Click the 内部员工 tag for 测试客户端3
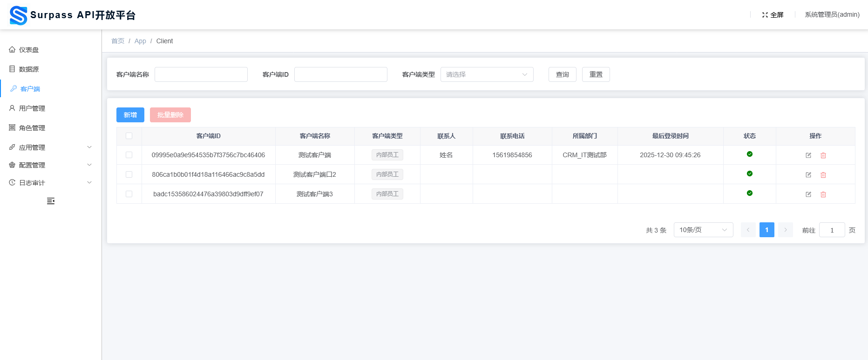The width and height of the screenshot is (868, 360). [x=387, y=194]
